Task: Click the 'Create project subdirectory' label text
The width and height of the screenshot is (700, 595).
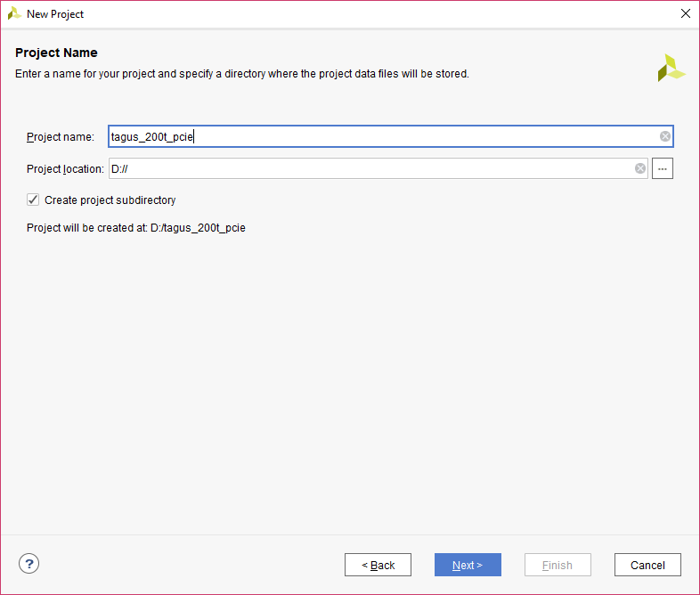Action: coord(110,200)
